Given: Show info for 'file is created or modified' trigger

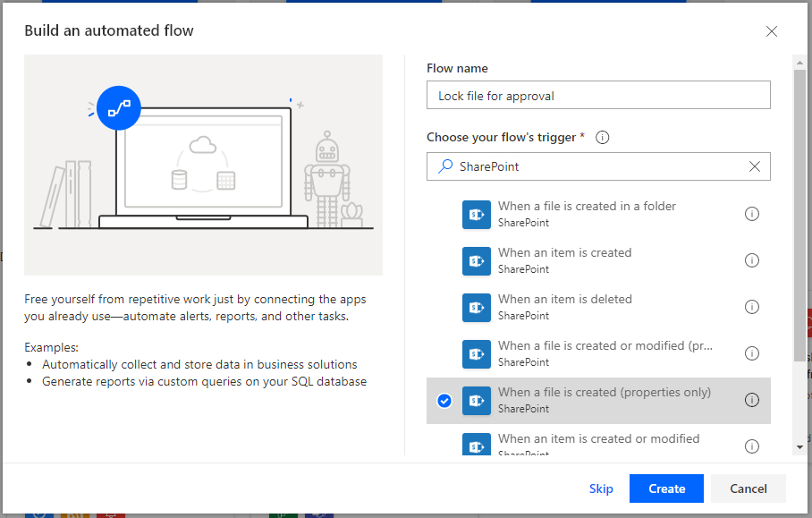Looking at the screenshot, I should click(752, 353).
